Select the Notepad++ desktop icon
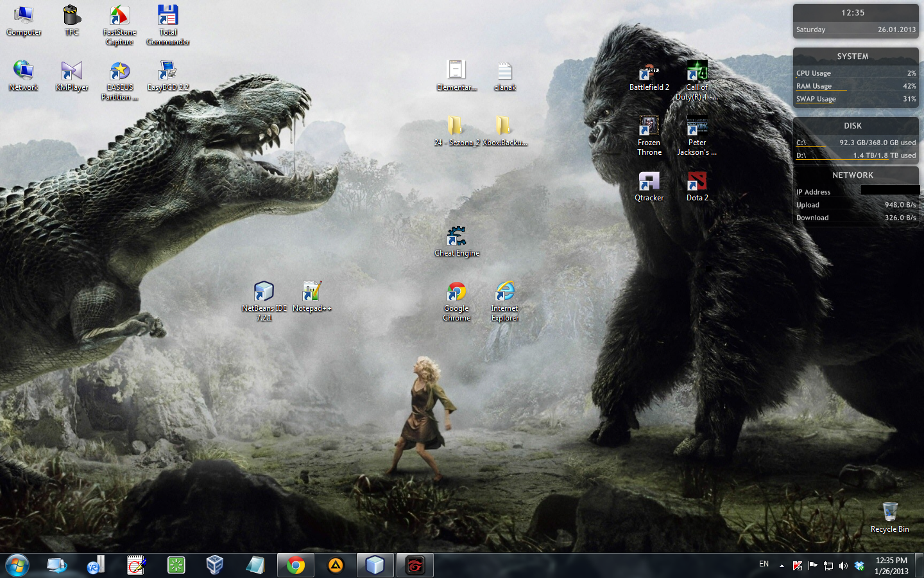 [x=312, y=292]
